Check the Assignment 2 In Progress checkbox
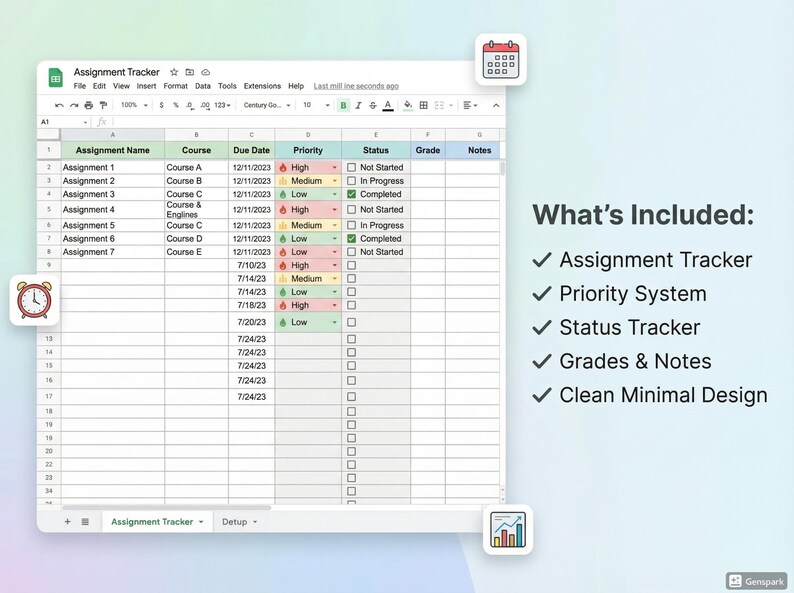This screenshot has height=593, width=794. click(x=351, y=181)
